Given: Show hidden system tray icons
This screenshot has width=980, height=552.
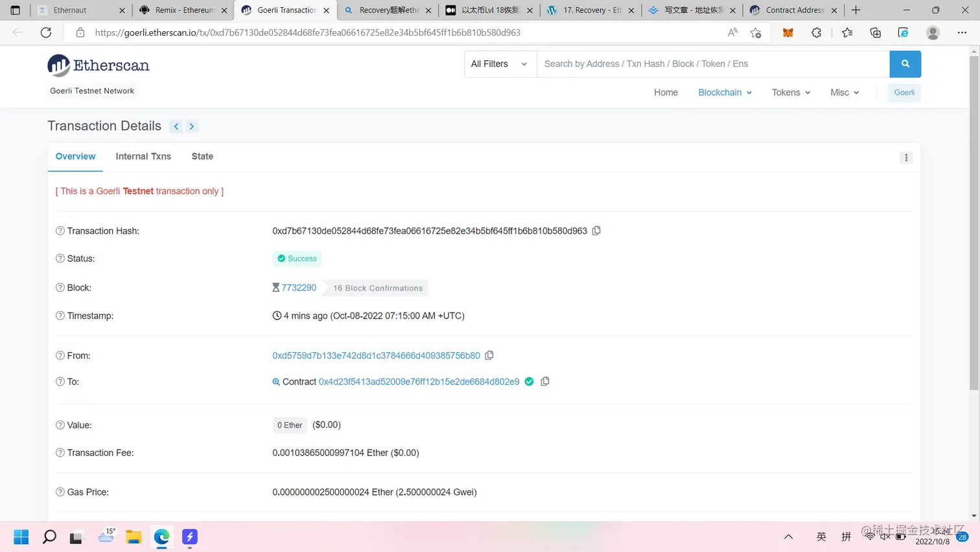Looking at the screenshot, I should [x=788, y=536].
